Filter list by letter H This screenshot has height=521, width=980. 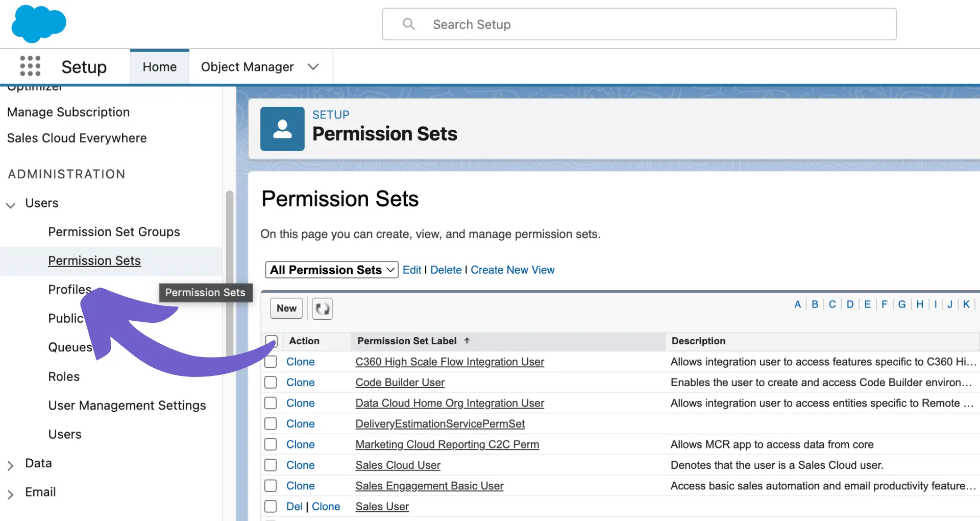[920, 304]
